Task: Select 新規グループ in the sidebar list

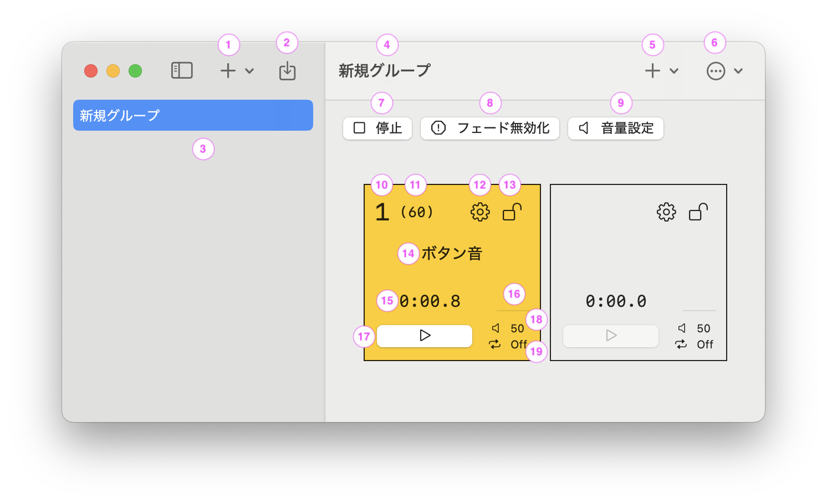Action: coord(193,115)
